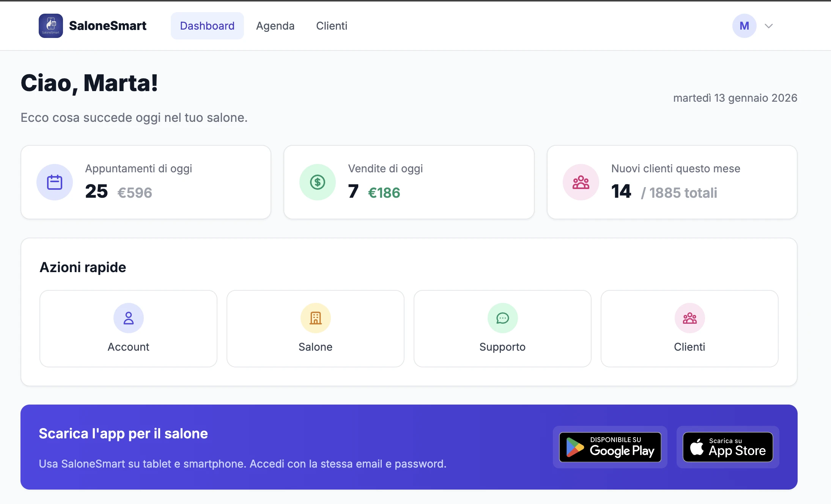Switch to the Agenda tab
The width and height of the screenshot is (831, 504).
275,26
